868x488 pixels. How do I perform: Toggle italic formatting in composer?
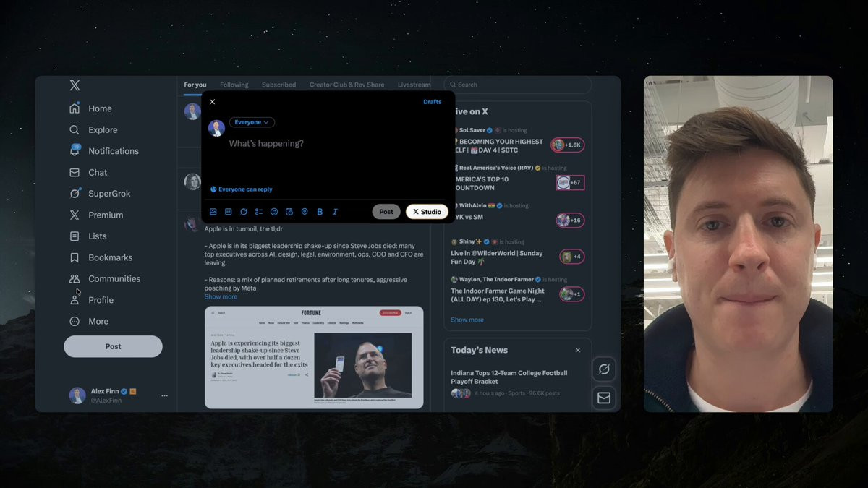click(335, 212)
